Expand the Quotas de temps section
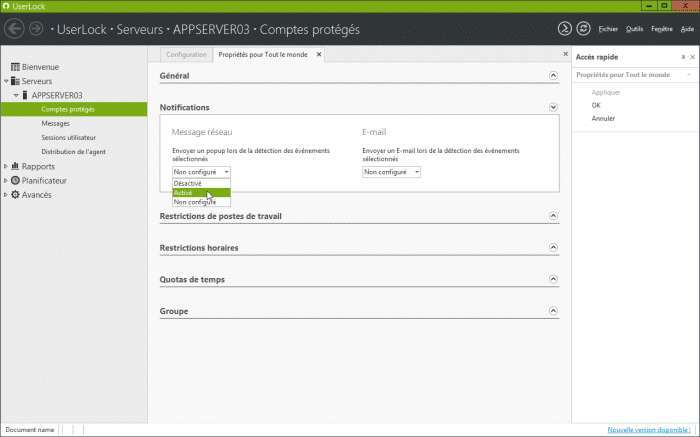 tap(553, 279)
